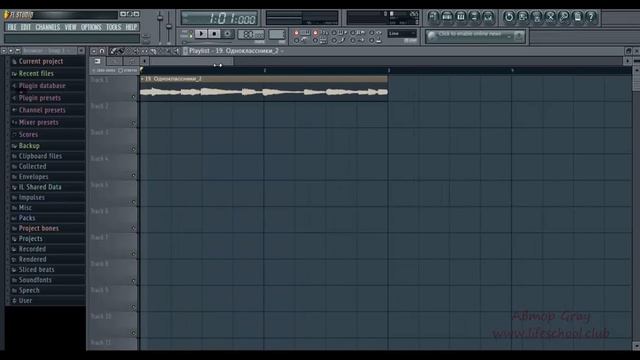Open the Line snap dropdown
This screenshot has width=640, height=360.
tap(402, 33)
